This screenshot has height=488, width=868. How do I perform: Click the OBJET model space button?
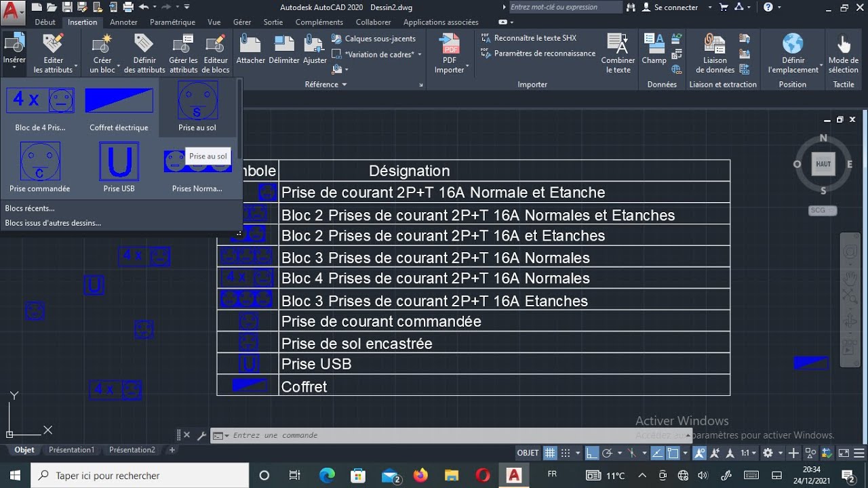[528, 453]
